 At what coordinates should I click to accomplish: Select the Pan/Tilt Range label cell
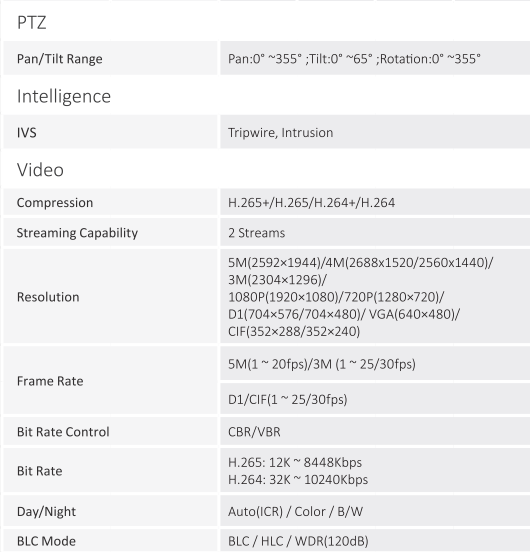click(x=111, y=58)
